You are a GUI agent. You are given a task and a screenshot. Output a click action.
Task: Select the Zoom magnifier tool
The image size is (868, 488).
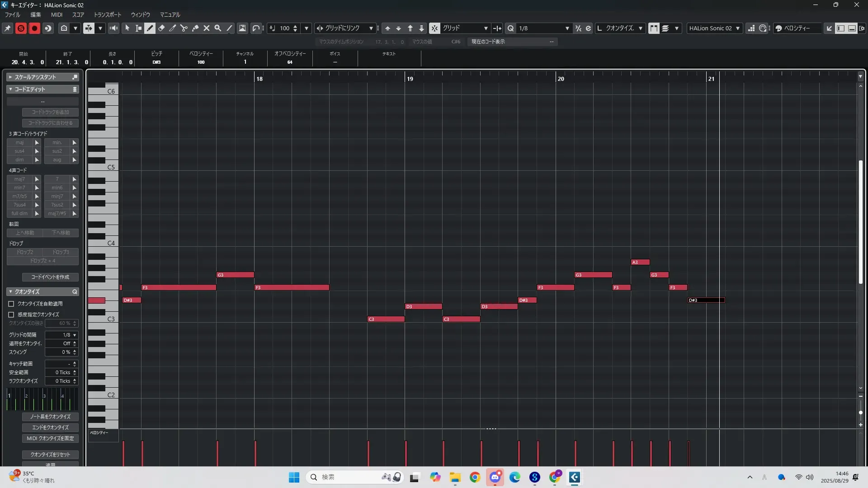click(218, 28)
